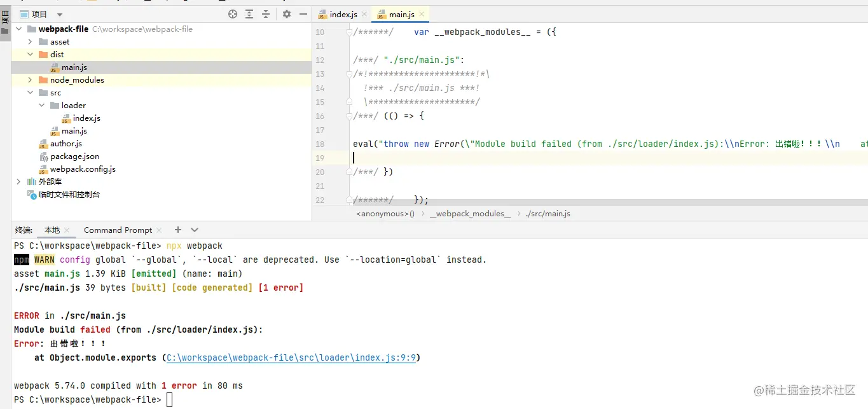Viewport: 868px width, 409px height.
Task: Click the node_modules folder icon
Action: (43, 80)
